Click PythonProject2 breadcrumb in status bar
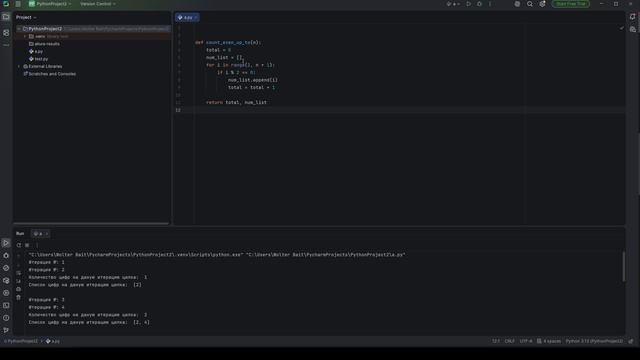Image resolution: width=640 pixels, height=360 pixels. 21,341
